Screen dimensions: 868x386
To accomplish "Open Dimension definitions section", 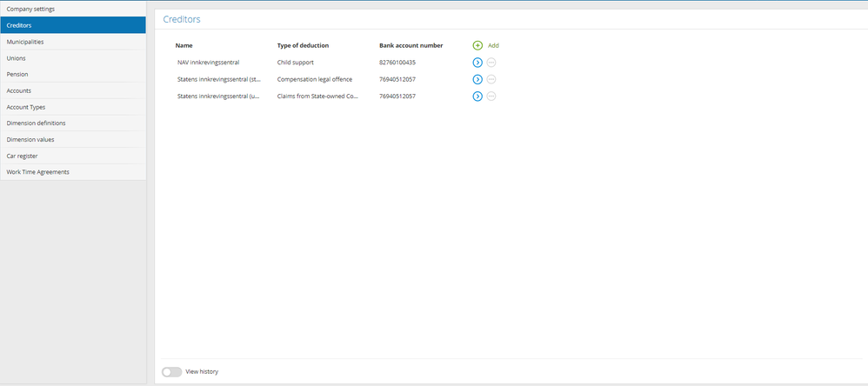I will click(73, 123).
